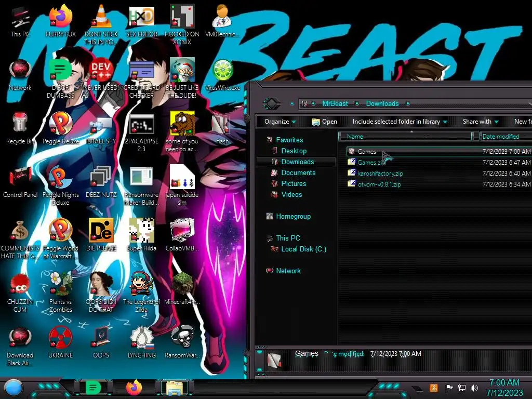
Task: Click Downloads in the address bar path
Action: click(x=382, y=103)
